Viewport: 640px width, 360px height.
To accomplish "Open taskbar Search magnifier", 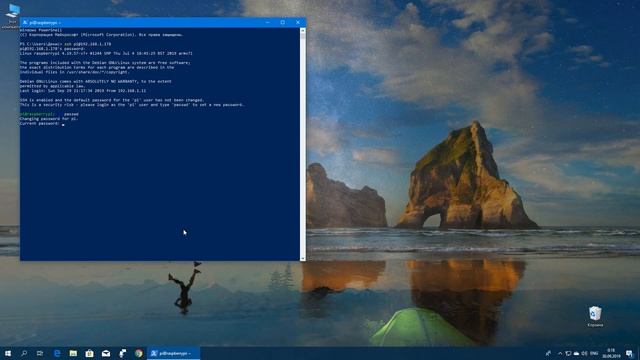I will 24,353.
